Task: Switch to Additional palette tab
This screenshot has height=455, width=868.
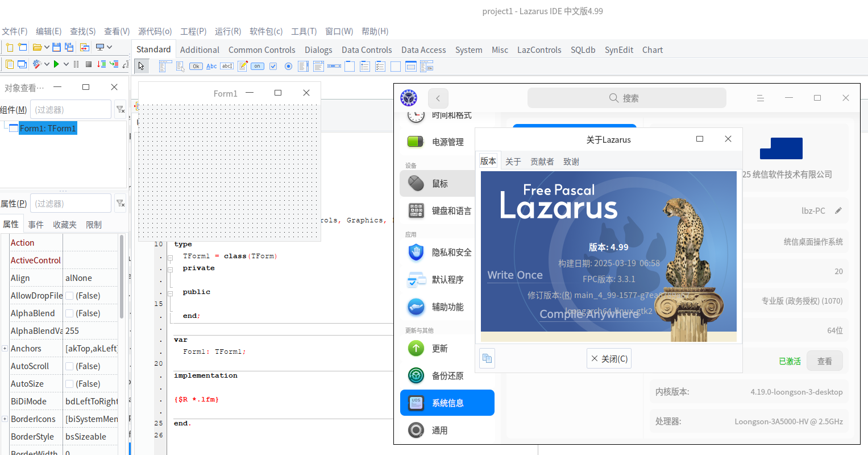Action: (200, 50)
